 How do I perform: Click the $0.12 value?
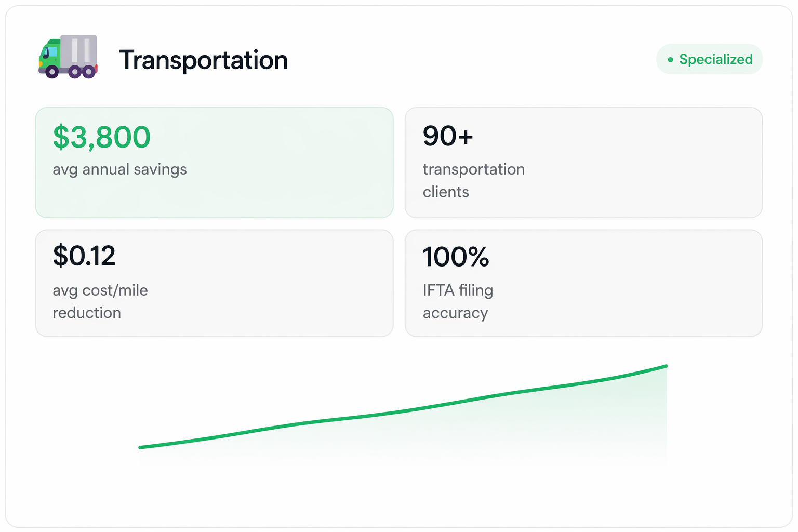[84, 256]
